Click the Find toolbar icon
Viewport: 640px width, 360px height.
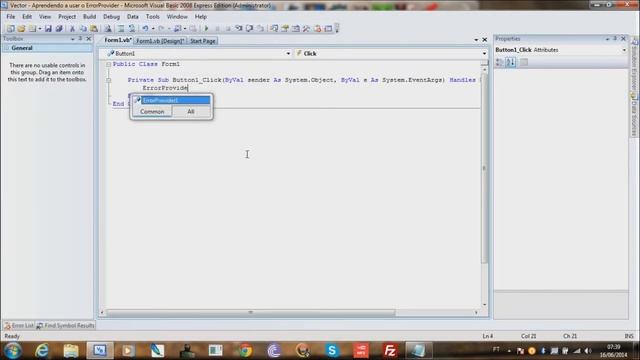[x=108, y=29]
